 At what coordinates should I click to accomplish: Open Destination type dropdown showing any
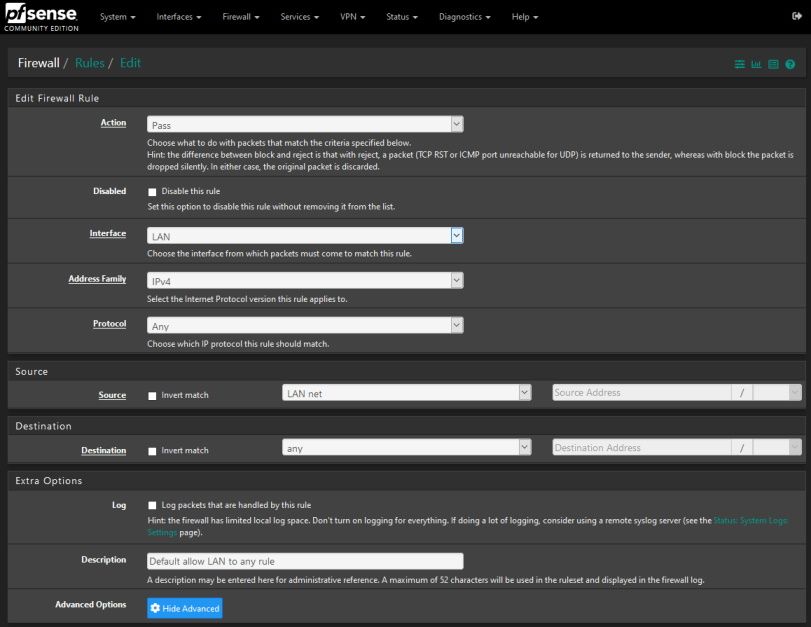[x=407, y=447]
